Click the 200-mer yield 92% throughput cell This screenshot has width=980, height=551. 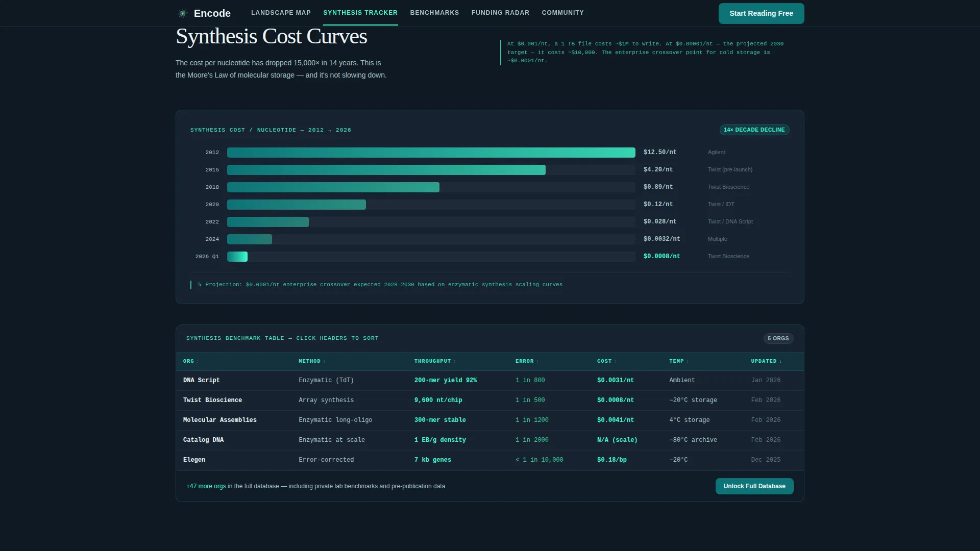point(446,381)
